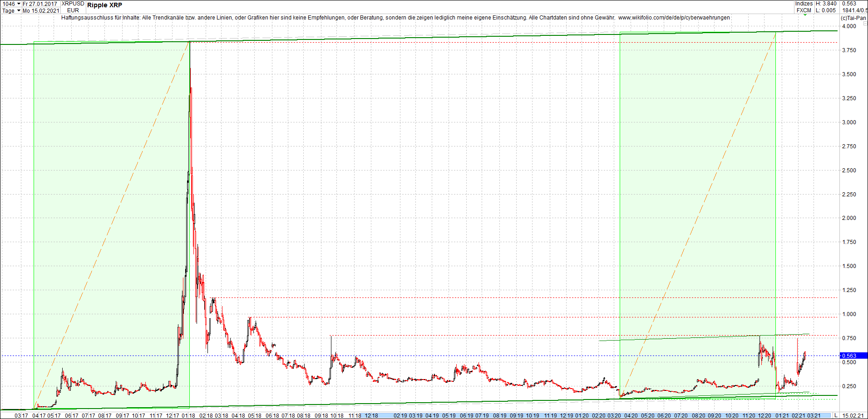Click the FXCM data provider label
This screenshot has width=868, height=419.
click(804, 10)
